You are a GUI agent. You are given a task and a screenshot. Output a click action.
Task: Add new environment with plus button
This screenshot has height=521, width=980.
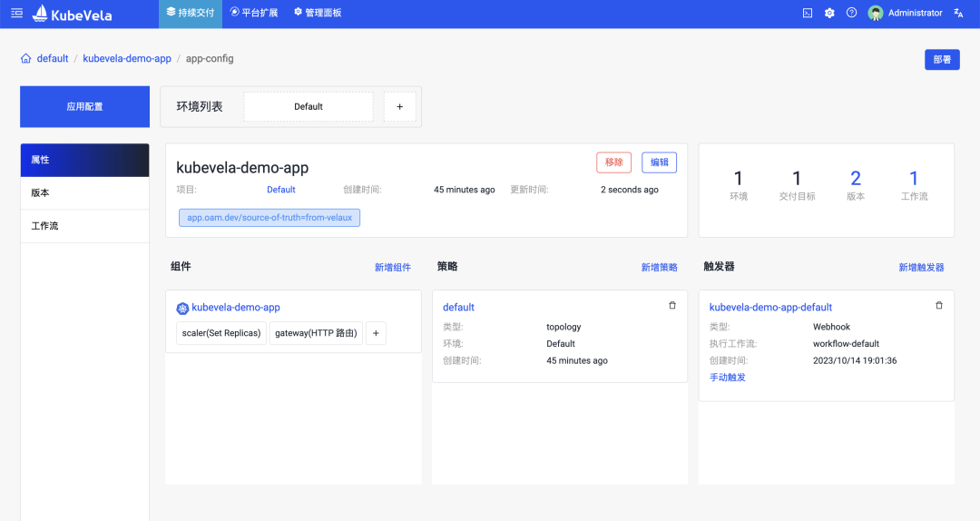coord(400,107)
